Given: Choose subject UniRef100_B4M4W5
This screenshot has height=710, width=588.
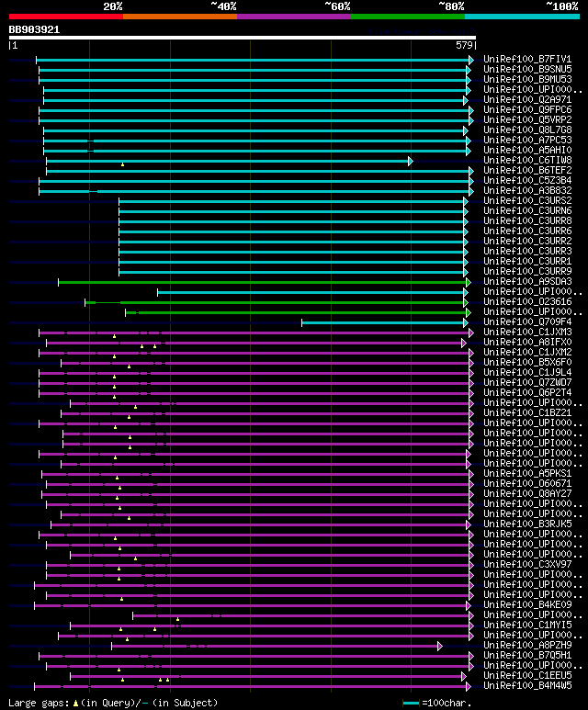Looking at the screenshot, I should [x=527, y=685].
